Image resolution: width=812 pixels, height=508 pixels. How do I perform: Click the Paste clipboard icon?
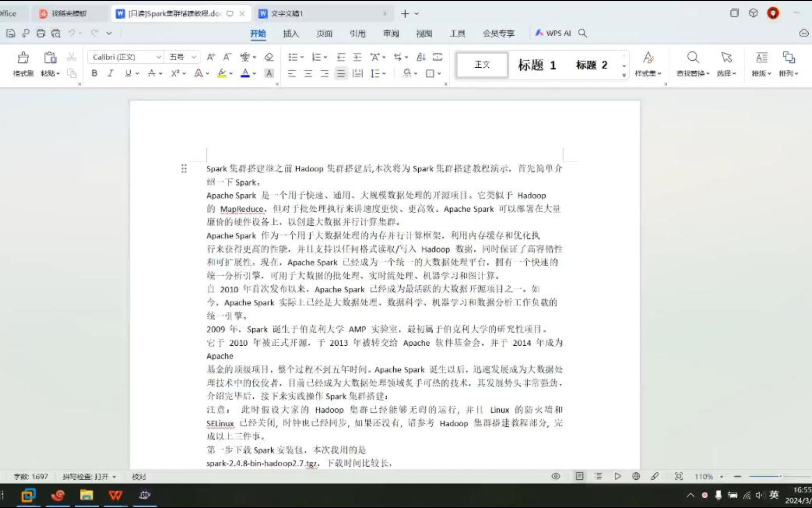click(x=50, y=58)
